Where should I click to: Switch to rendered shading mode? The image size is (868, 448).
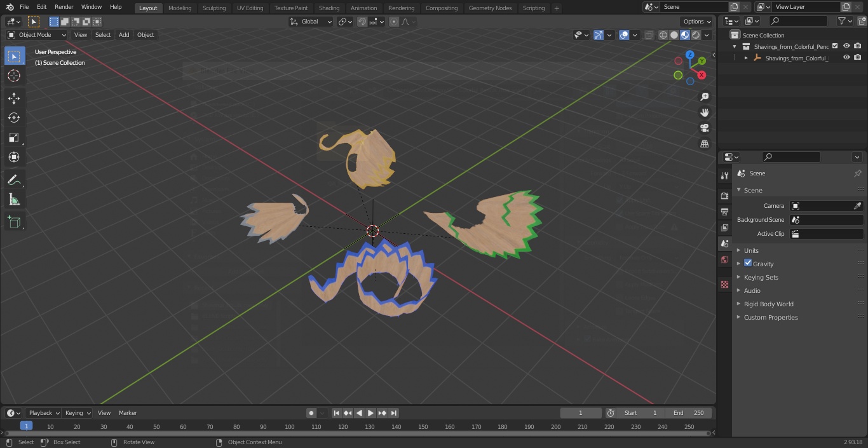click(x=696, y=35)
